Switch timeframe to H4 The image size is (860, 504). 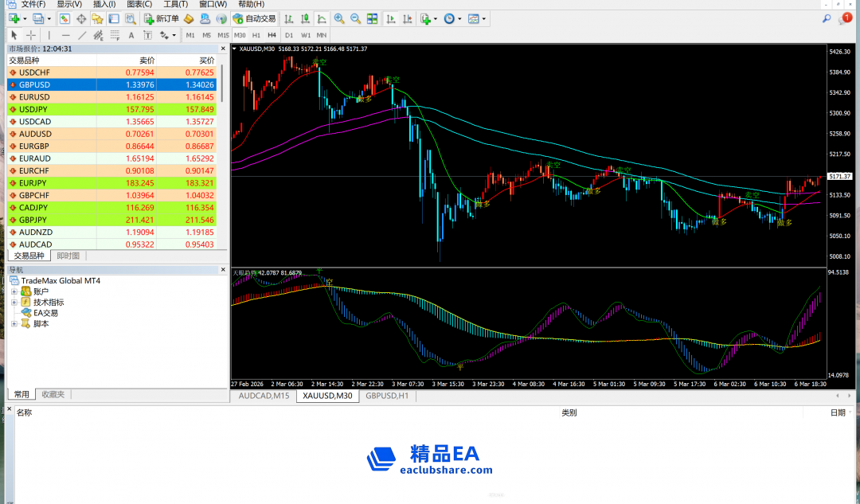coord(272,35)
